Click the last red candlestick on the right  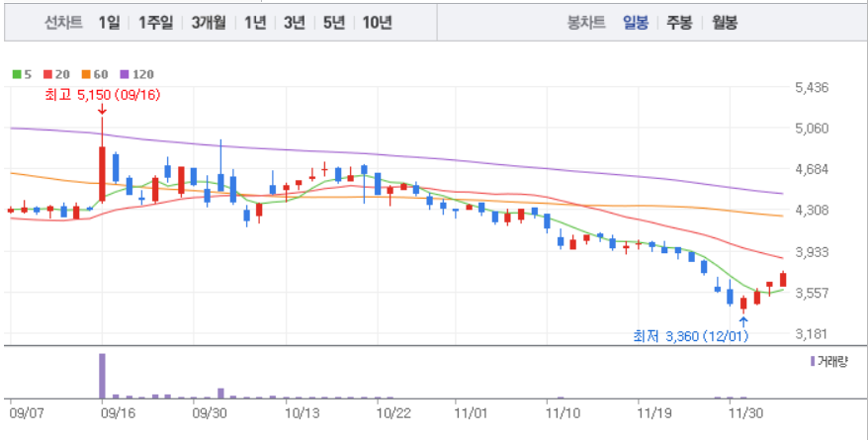(x=783, y=279)
